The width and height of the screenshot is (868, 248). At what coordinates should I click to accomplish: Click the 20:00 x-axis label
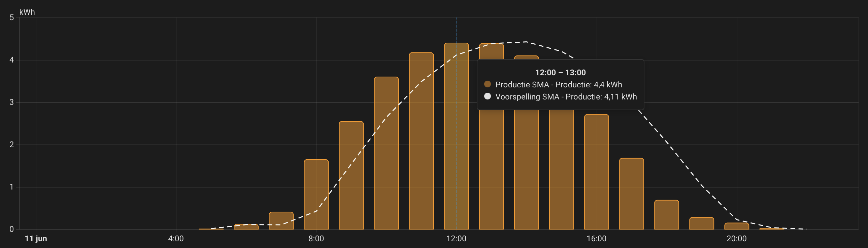click(x=737, y=239)
